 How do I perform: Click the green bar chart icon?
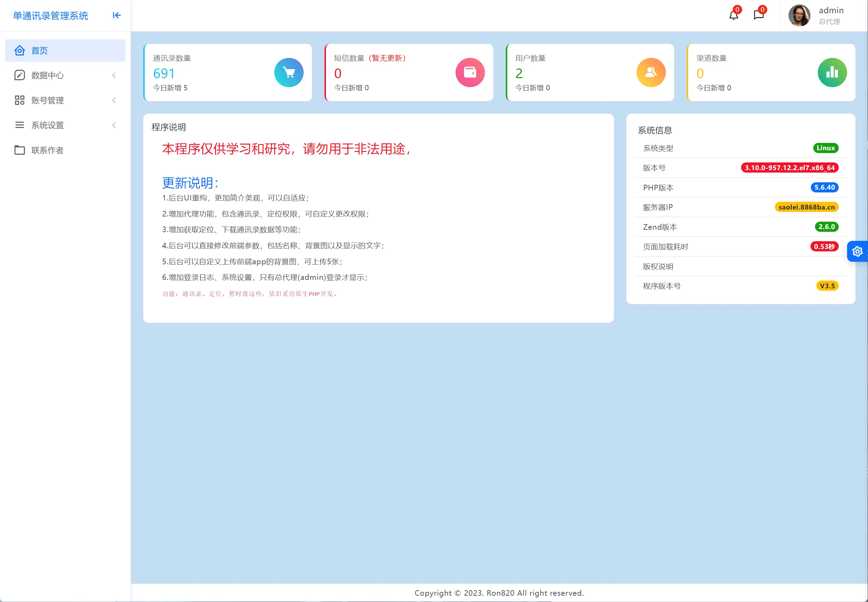click(832, 73)
